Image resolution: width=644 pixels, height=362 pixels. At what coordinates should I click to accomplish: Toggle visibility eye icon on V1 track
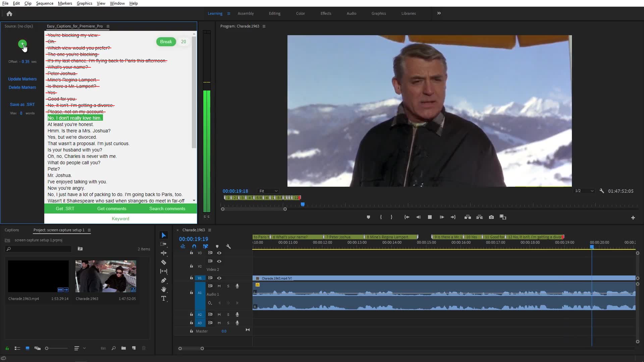tap(219, 278)
